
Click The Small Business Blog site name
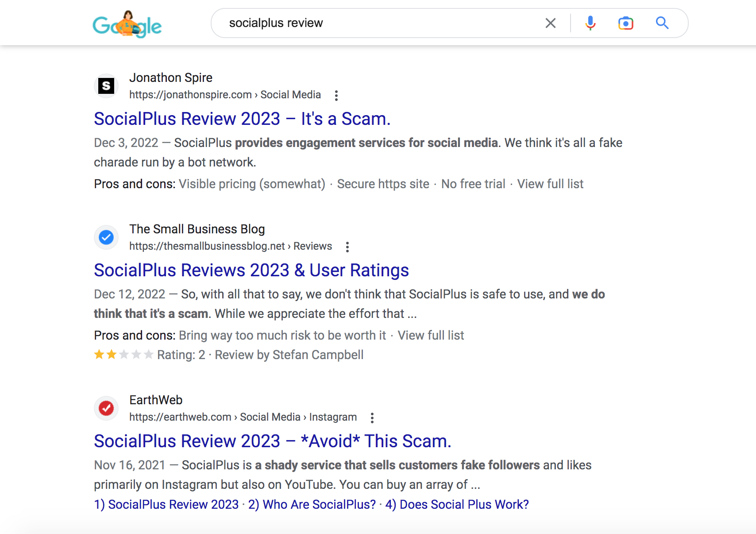point(197,229)
